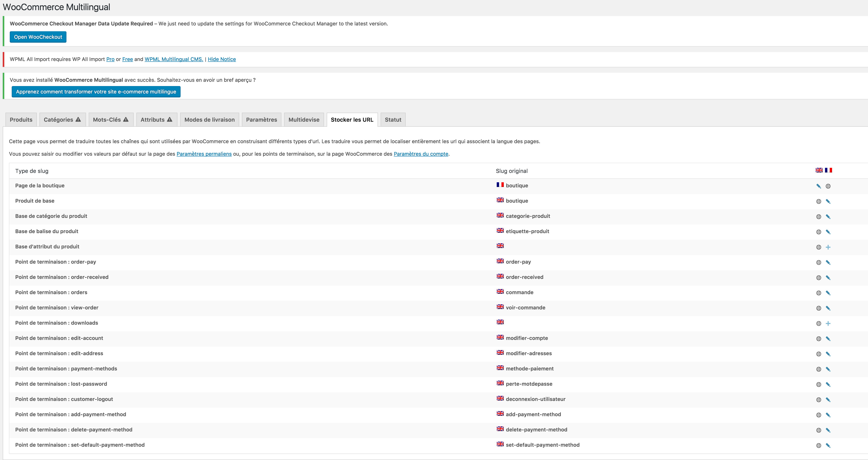Screen dimensions: 868x460
Task: Edit pencil for lost-password endpoint
Action: click(828, 385)
